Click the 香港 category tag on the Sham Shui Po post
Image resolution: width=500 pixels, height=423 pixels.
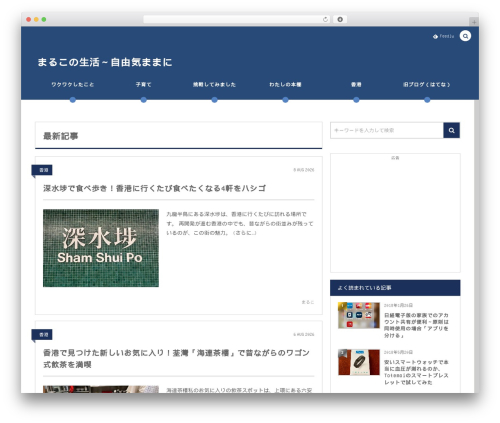[42, 170]
